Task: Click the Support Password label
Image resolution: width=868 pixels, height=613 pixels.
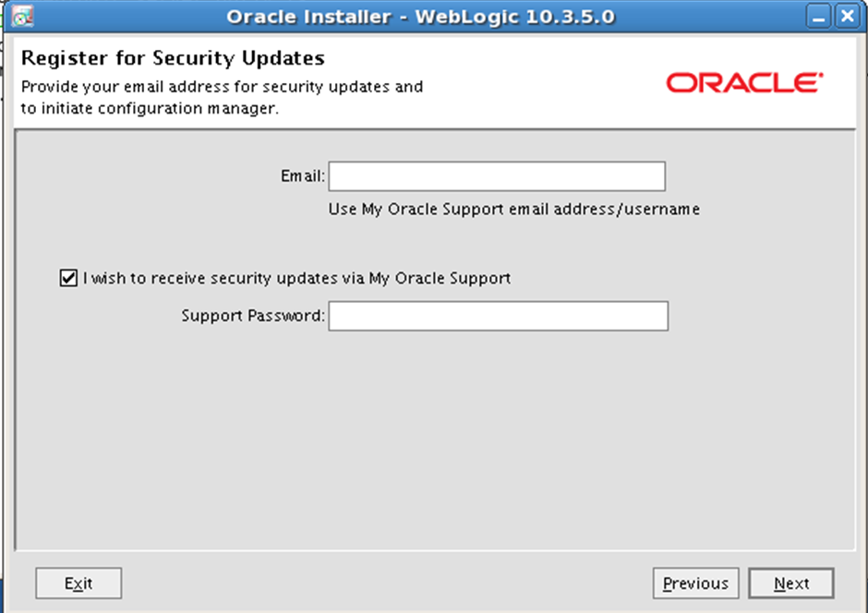Action: click(253, 316)
